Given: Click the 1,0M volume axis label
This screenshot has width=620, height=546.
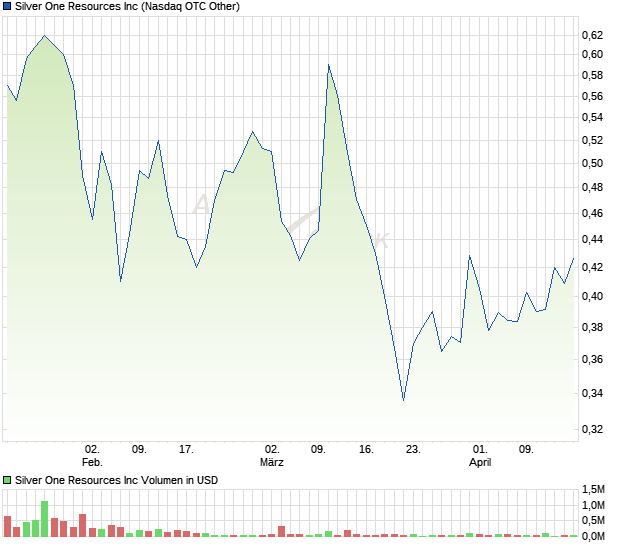Looking at the screenshot, I should tap(593, 505).
